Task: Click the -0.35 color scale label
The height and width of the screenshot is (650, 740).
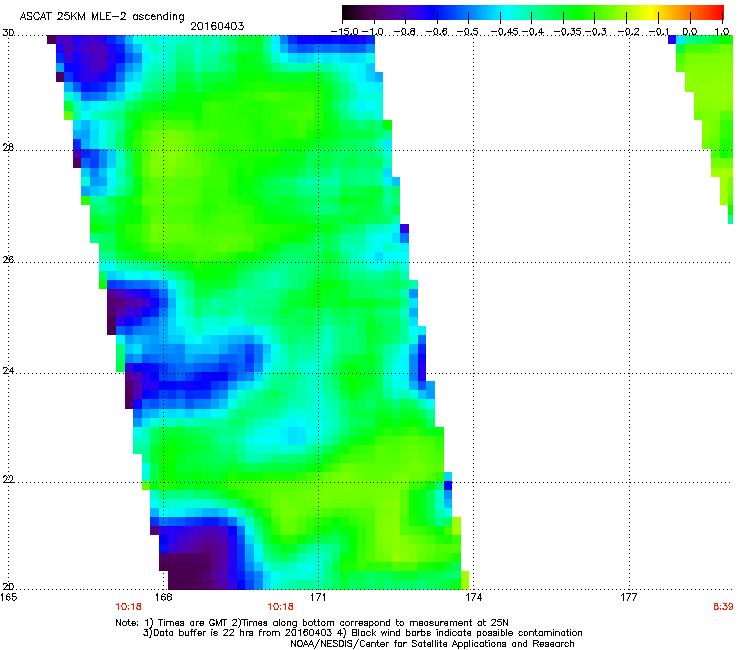Action: point(567,32)
